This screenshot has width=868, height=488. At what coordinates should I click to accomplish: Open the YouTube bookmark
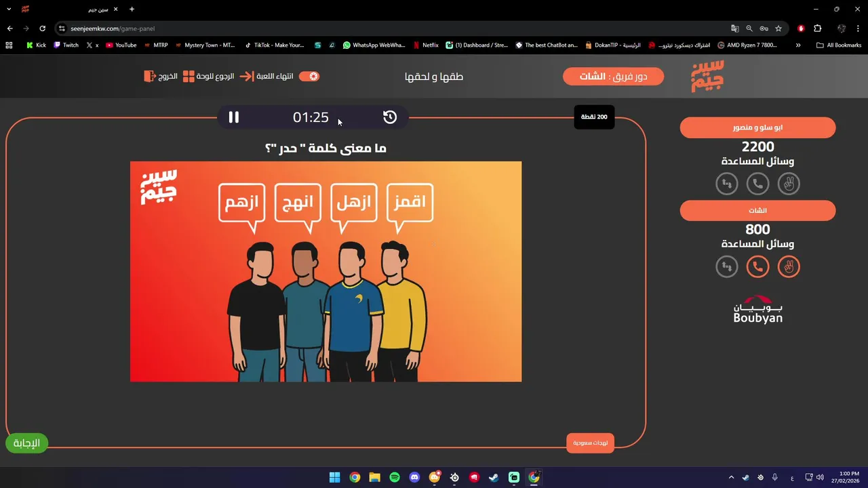click(121, 45)
